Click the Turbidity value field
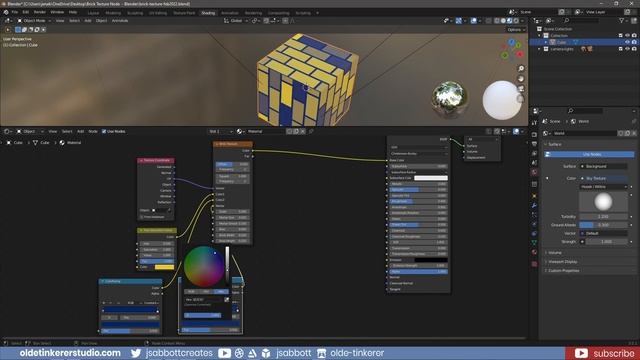Image resolution: width=640 pixels, height=360 pixels. point(603,217)
